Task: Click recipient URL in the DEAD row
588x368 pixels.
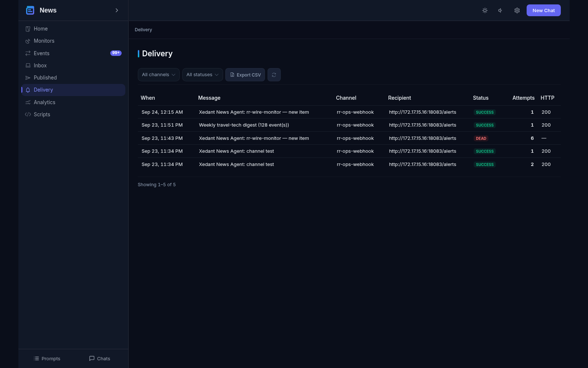Action: pyautogui.click(x=423, y=138)
